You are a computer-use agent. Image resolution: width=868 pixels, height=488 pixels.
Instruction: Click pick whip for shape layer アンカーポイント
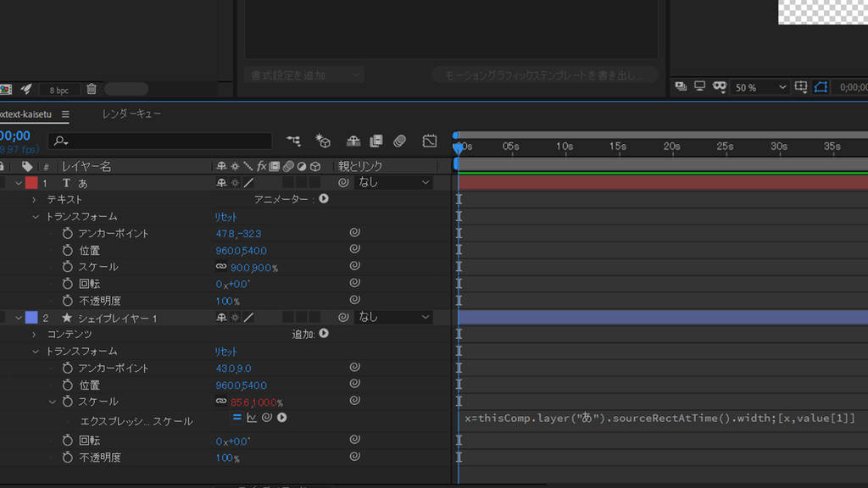355,368
